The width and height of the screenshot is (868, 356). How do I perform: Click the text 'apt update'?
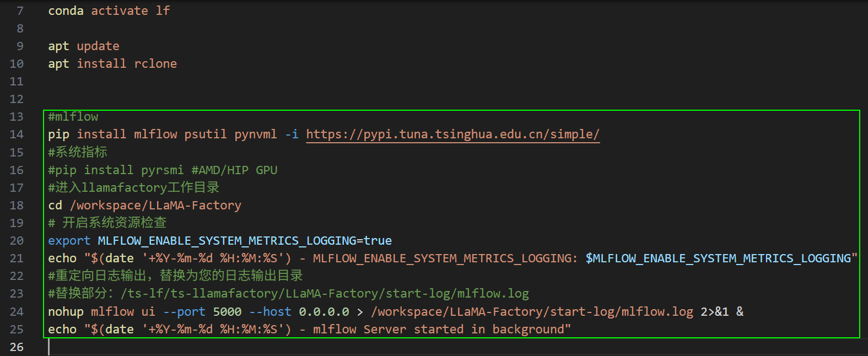pyautogui.click(x=84, y=46)
